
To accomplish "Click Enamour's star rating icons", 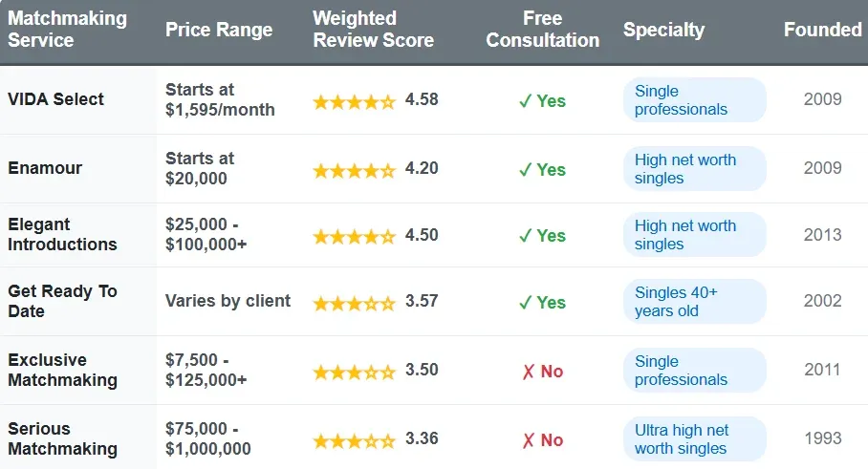I will (x=354, y=169).
